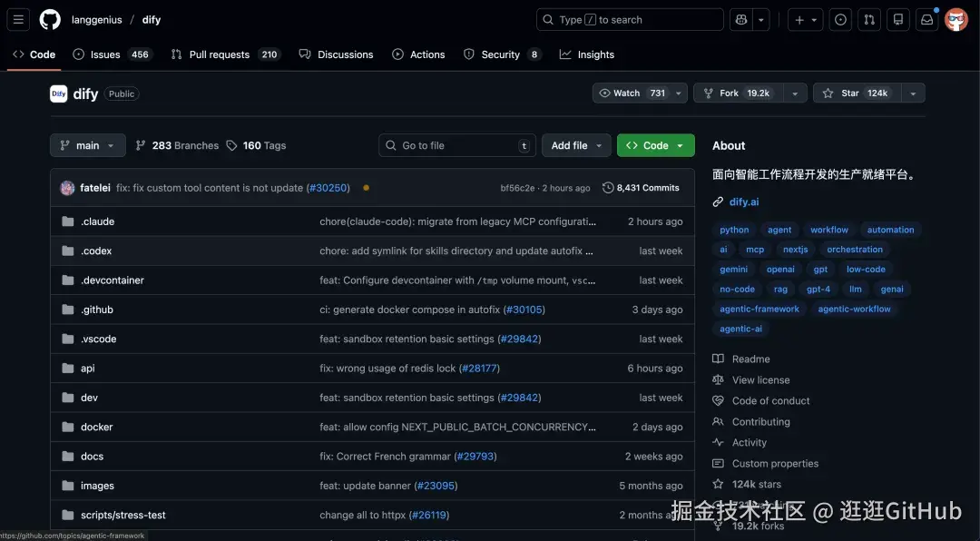Open the hamburger navigation menu
This screenshot has height=541, width=980.
coord(19,19)
